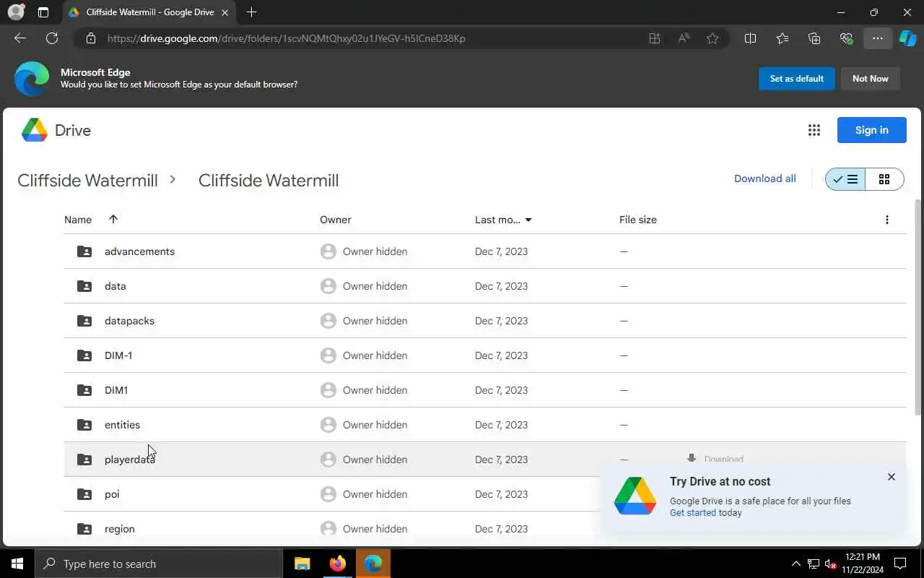
Task: Click the Download all link
Action: click(x=765, y=178)
